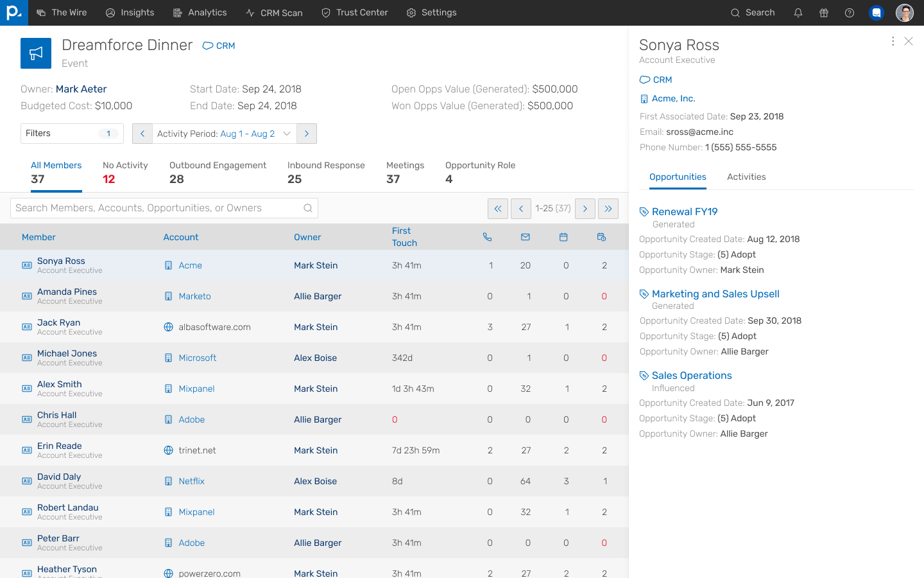This screenshot has width=924, height=578.
Task: Open Sales Operations opportunity
Action: (x=692, y=376)
